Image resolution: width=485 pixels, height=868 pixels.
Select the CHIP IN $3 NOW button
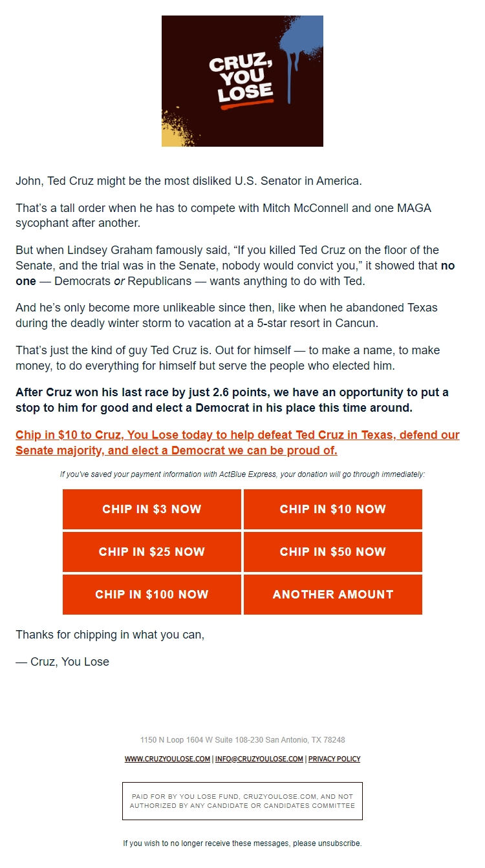tap(151, 509)
